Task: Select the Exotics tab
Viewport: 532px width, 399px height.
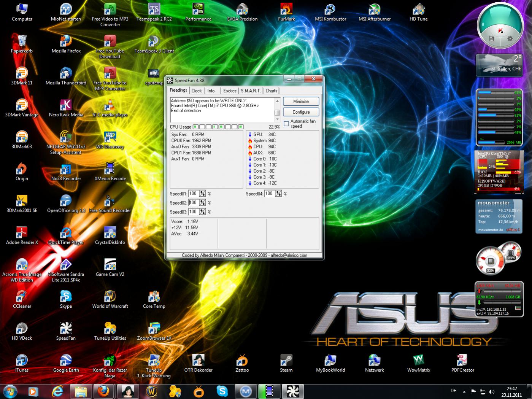Action: (230, 91)
